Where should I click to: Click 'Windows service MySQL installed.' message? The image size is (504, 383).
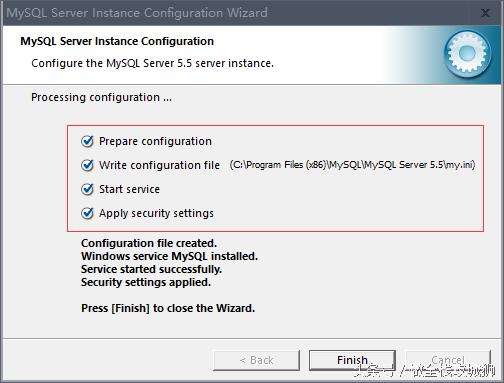169,256
